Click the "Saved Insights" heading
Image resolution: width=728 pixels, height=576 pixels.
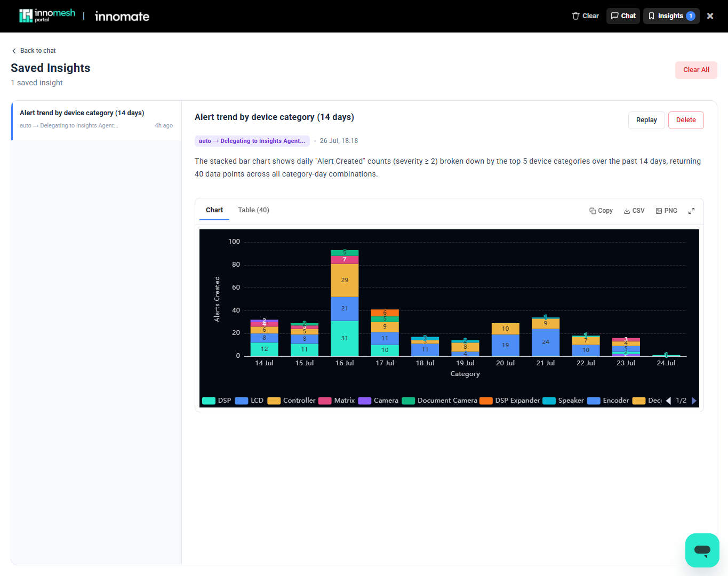point(51,68)
